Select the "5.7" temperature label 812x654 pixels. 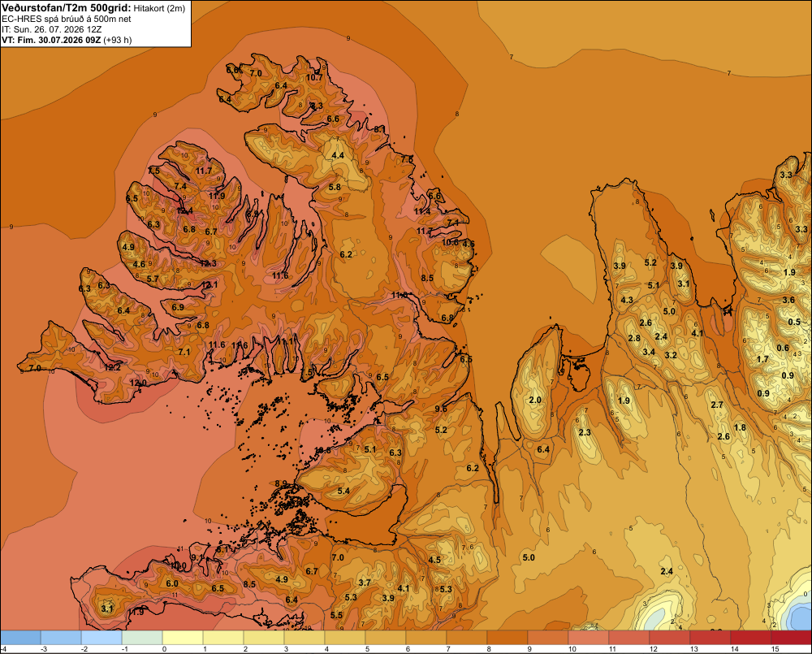tap(153, 279)
